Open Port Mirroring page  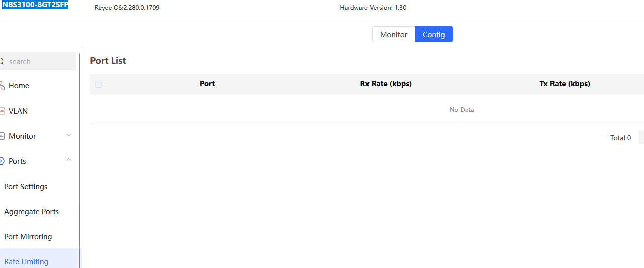click(x=28, y=237)
